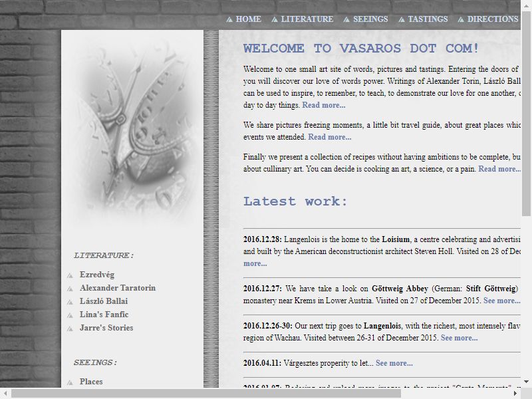Click the horizontal scrollbar thumb
Image resolution: width=532 pixels, height=399 pixels.
click(206, 394)
